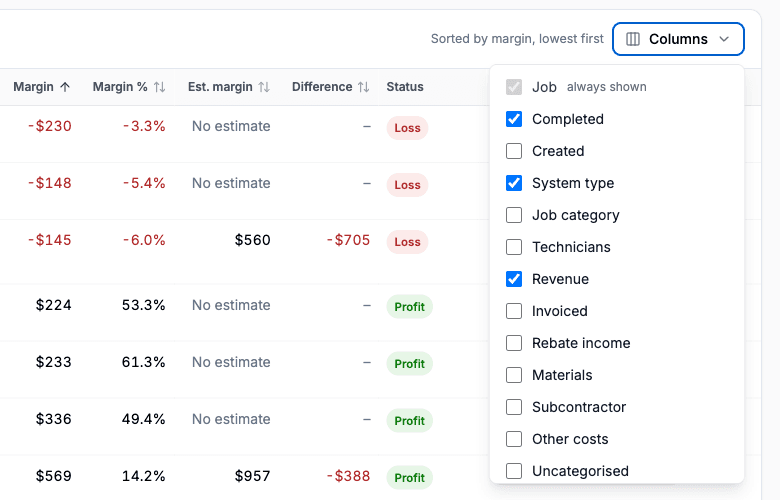Click the Margin % sort arrows icon

(160, 87)
